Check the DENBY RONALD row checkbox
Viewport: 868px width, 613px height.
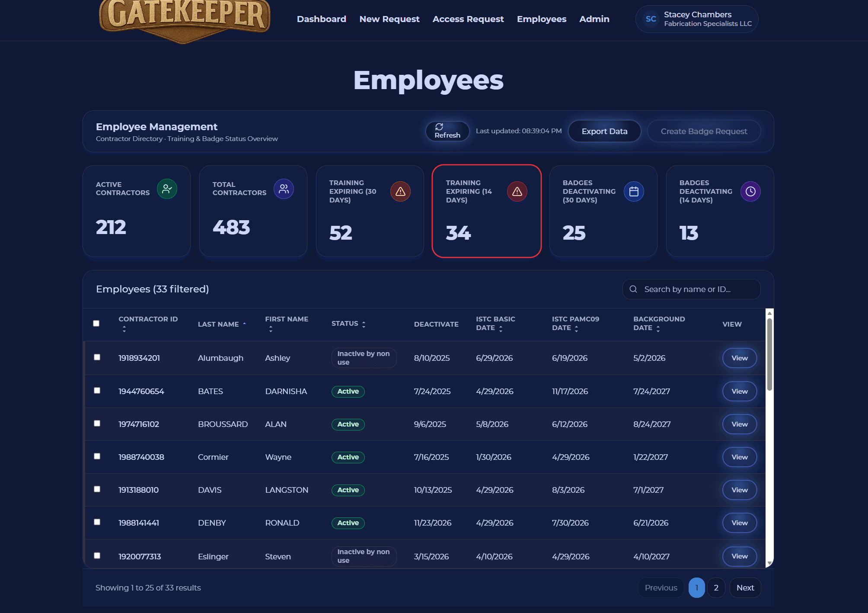pos(97,522)
